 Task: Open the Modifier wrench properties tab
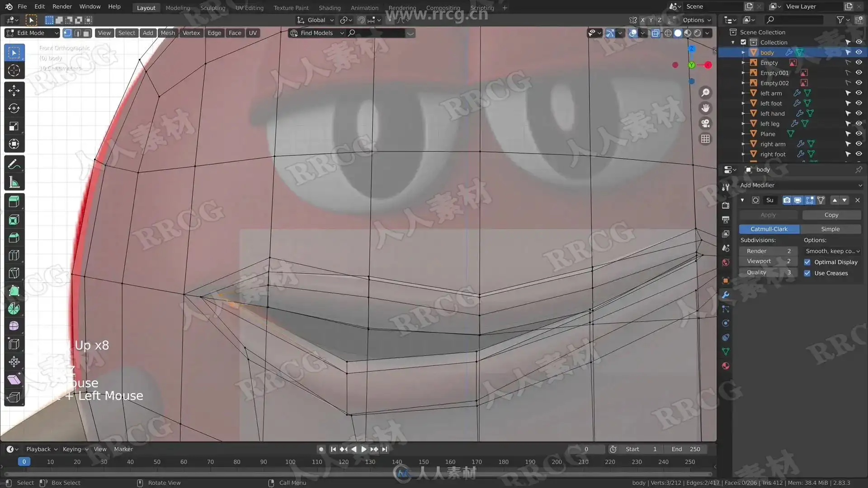tap(726, 295)
